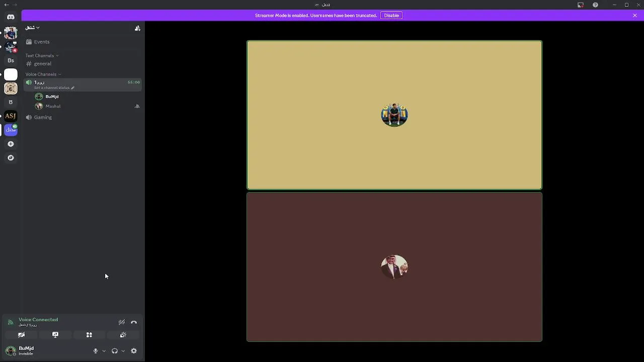Open output device options chevron

(x=123, y=351)
